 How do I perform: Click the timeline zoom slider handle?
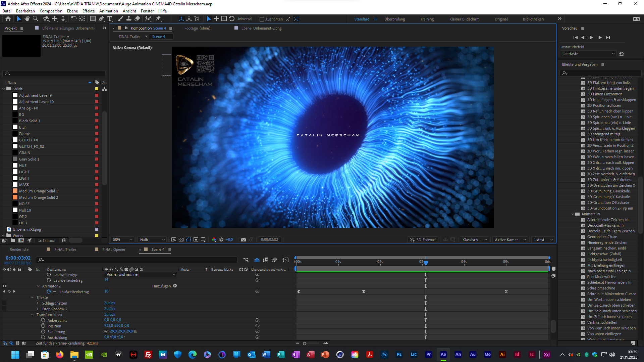click(305, 344)
